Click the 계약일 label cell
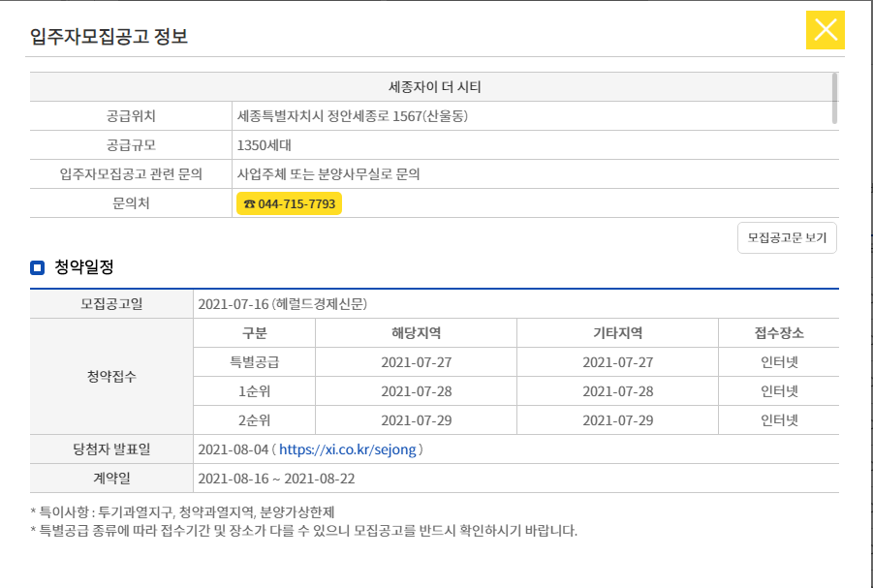Image resolution: width=873 pixels, height=588 pixels. (x=111, y=479)
